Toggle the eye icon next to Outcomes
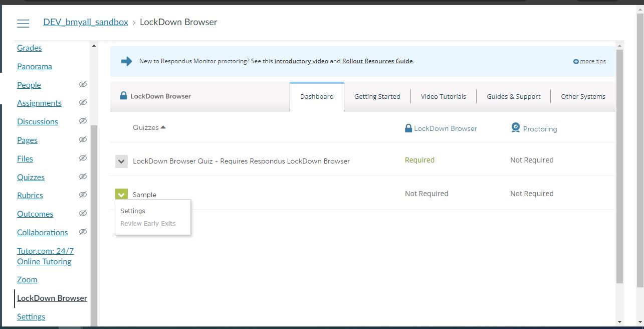The image size is (644, 329). click(83, 213)
